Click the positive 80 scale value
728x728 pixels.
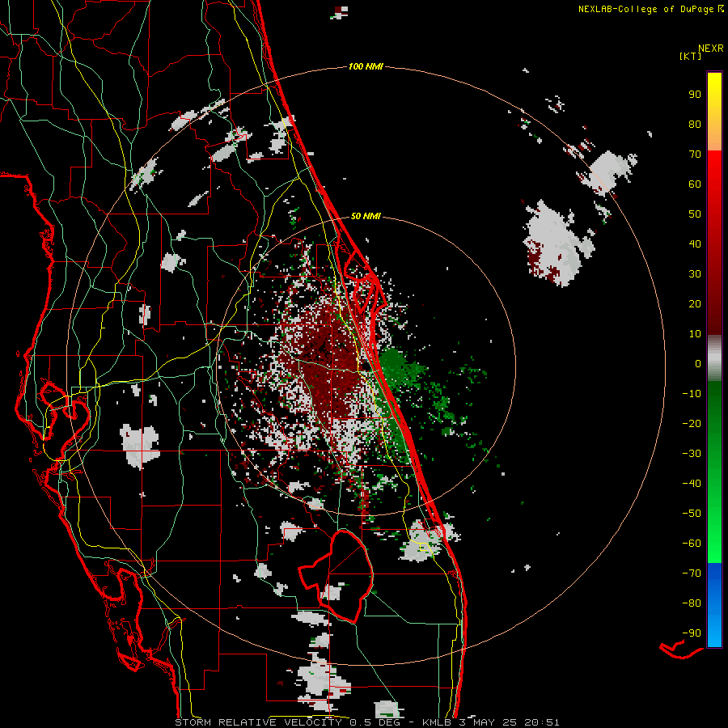pyautogui.click(x=695, y=125)
